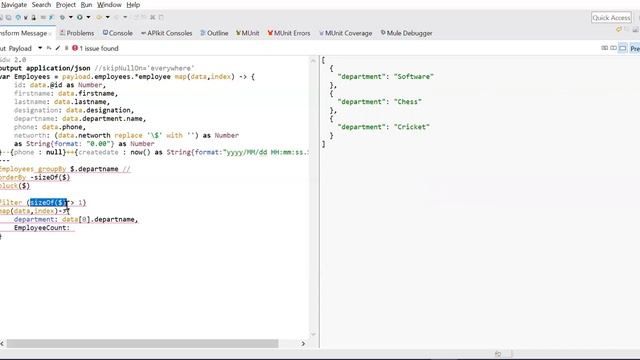Open the Run button dropdown arrow

pos(88,17)
